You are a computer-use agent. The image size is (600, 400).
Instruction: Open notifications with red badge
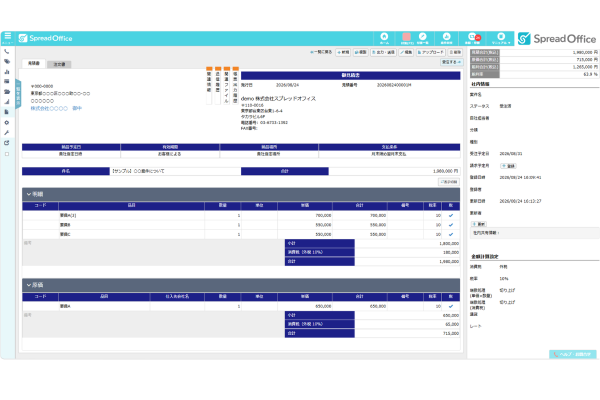coord(474,38)
